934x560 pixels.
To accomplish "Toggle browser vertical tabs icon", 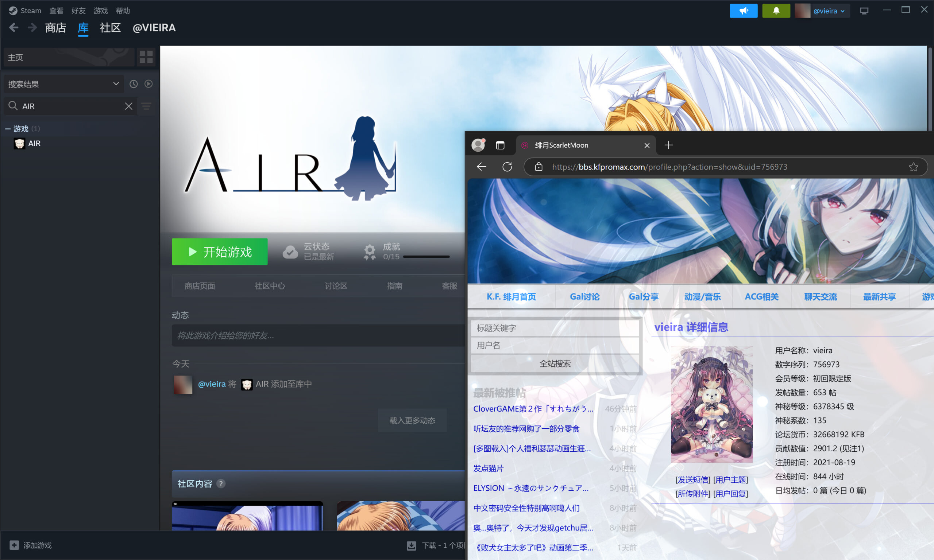I will (x=500, y=145).
